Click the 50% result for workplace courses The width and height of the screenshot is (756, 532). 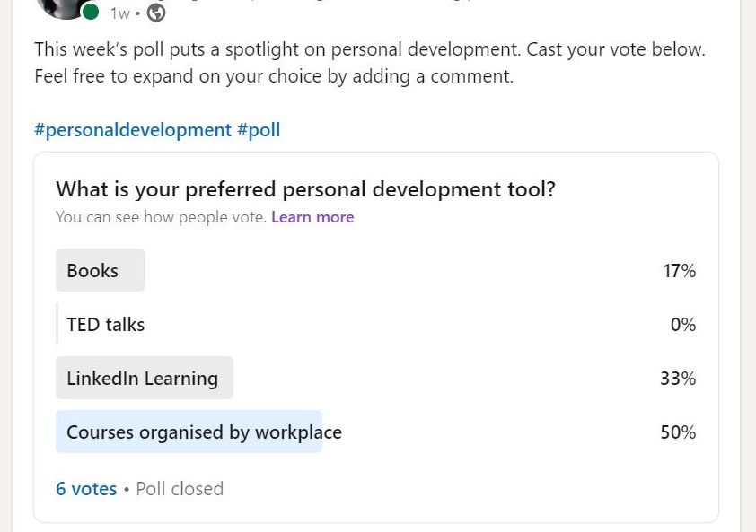(x=678, y=432)
